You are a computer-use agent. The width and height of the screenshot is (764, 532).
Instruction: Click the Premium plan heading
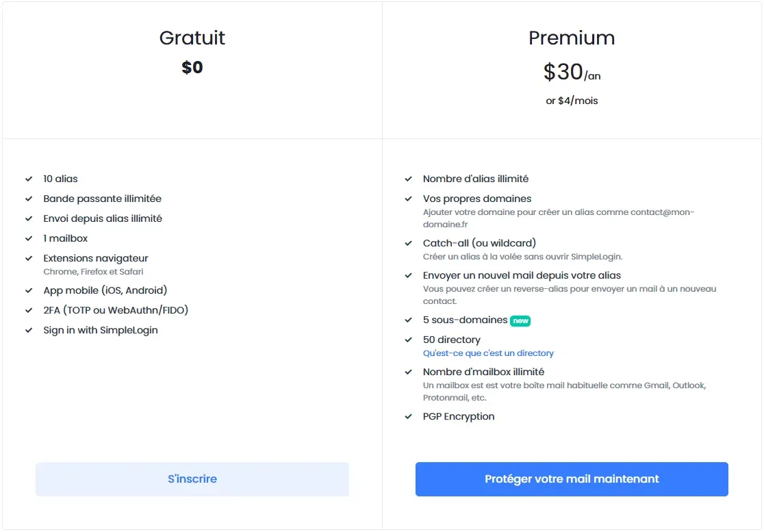(x=572, y=38)
